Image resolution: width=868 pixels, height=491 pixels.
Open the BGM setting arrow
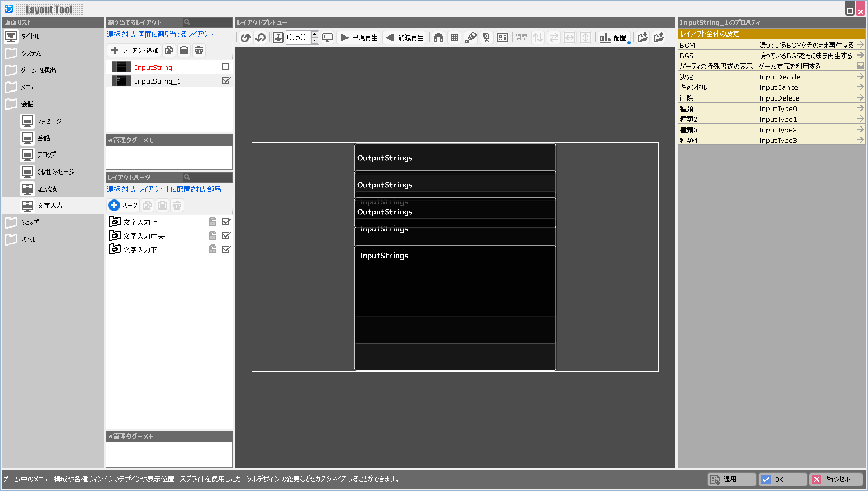[x=861, y=45]
